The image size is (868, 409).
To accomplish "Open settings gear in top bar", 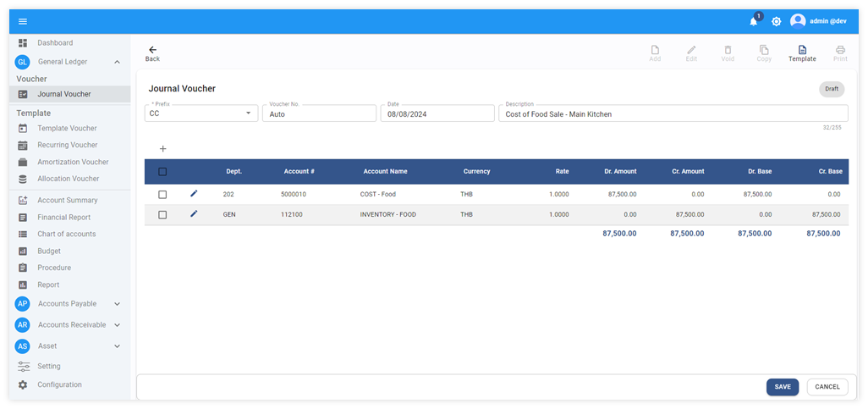I will pyautogui.click(x=776, y=21).
